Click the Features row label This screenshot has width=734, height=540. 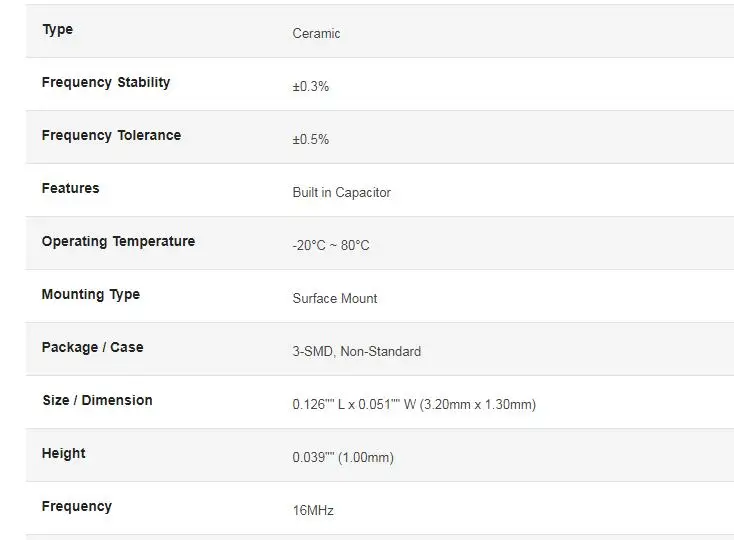point(70,189)
